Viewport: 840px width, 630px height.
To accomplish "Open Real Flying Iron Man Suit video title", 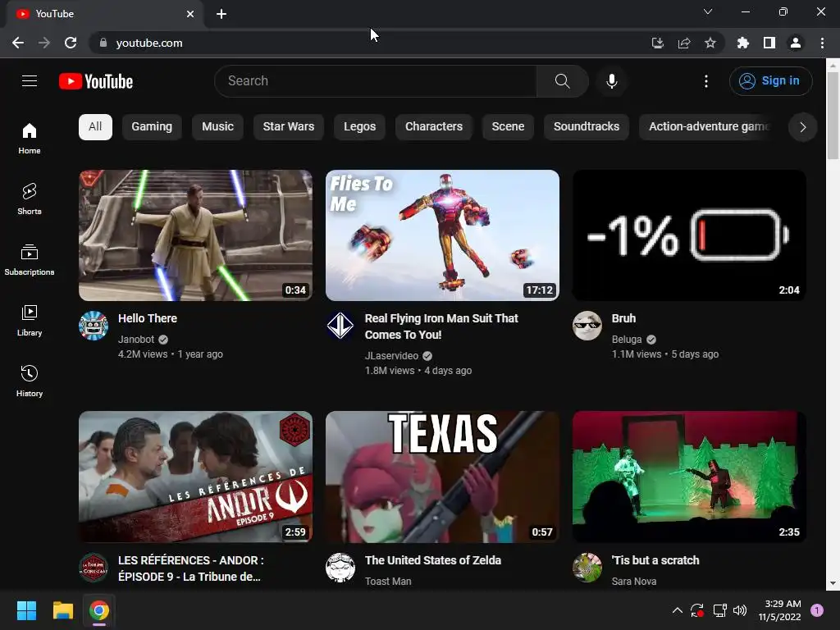I will (x=441, y=326).
